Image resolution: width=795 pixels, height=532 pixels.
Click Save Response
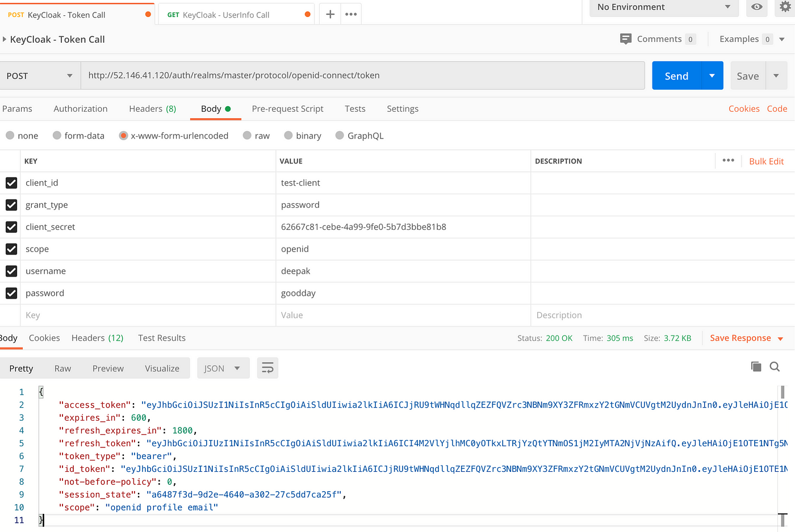point(740,338)
